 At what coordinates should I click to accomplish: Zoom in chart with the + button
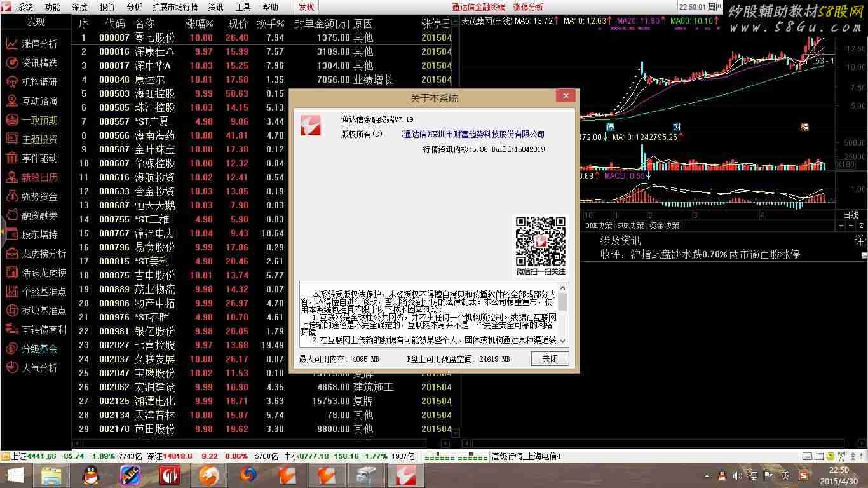841,226
